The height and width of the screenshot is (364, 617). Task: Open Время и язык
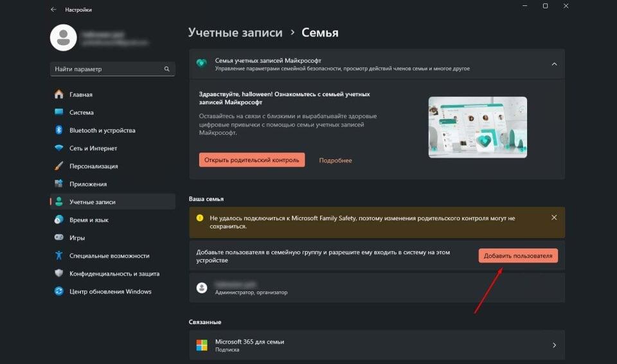[x=112, y=220]
